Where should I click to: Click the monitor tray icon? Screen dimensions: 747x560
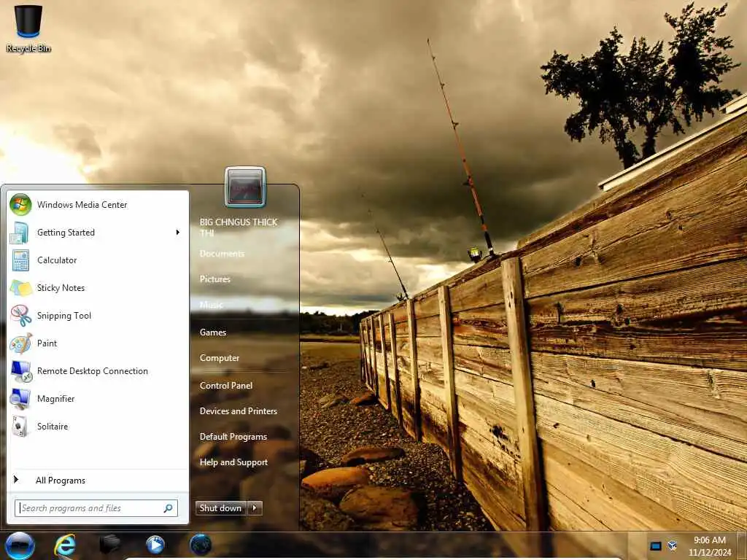(656, 545)
